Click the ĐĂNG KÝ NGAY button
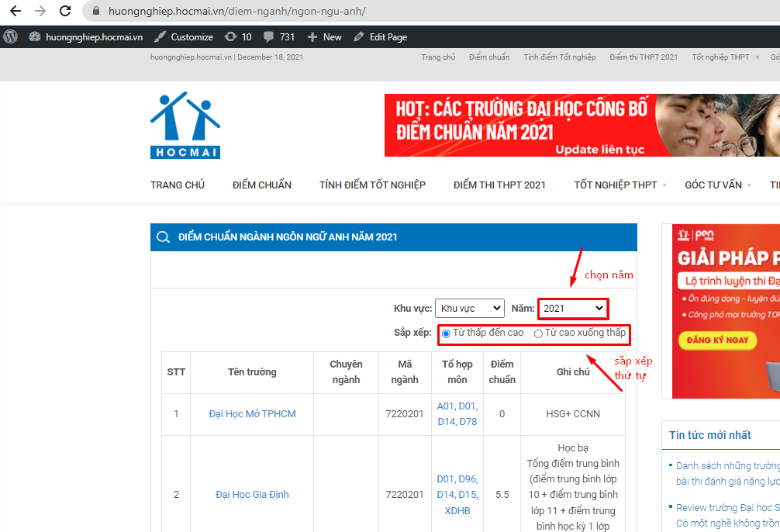This screenshot has height=532, width=780. pyautogui.click(x=717, y=340)
